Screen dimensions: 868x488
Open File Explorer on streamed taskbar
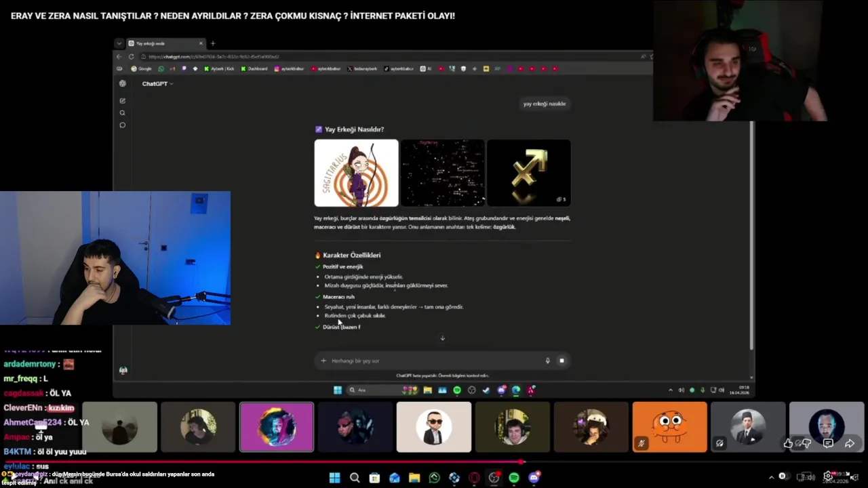[427, 390]
